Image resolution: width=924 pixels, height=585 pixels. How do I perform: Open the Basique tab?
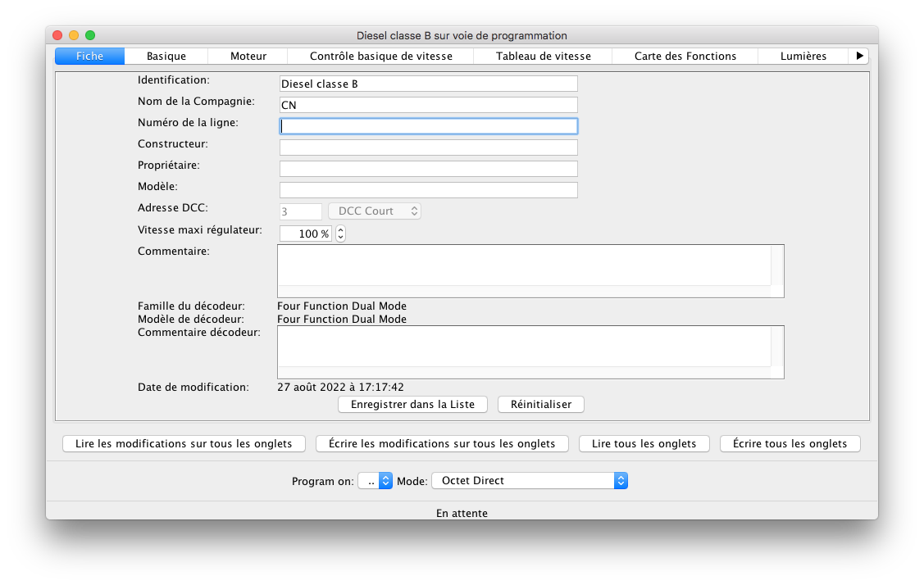point(166,57)
